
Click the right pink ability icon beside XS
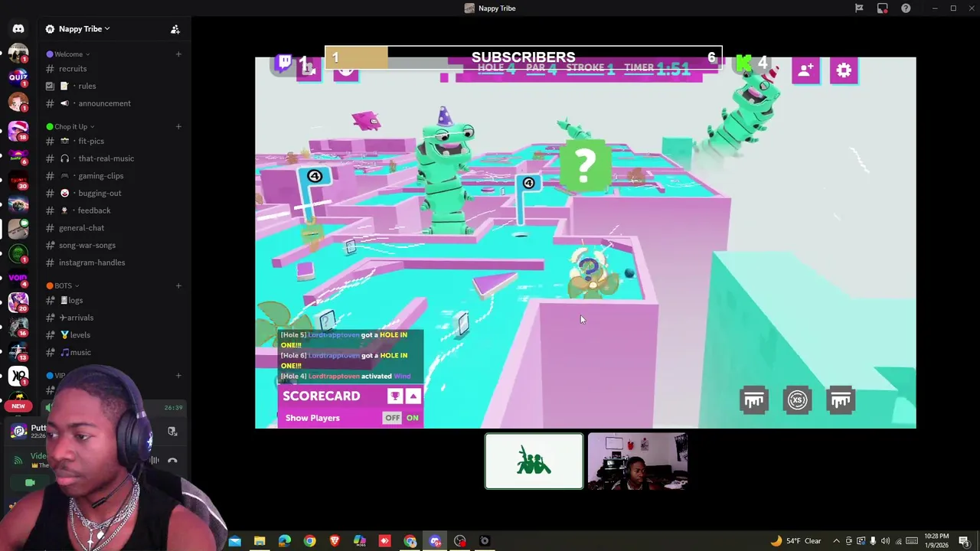coord(841,400)
